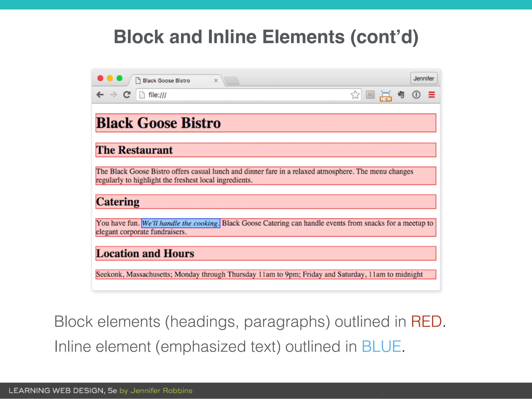Image resolution: width=532 pixels, height=399 pixels.
Task: Click the paragraph about casual lunch and dinner
Action: [x=266, y=176]
